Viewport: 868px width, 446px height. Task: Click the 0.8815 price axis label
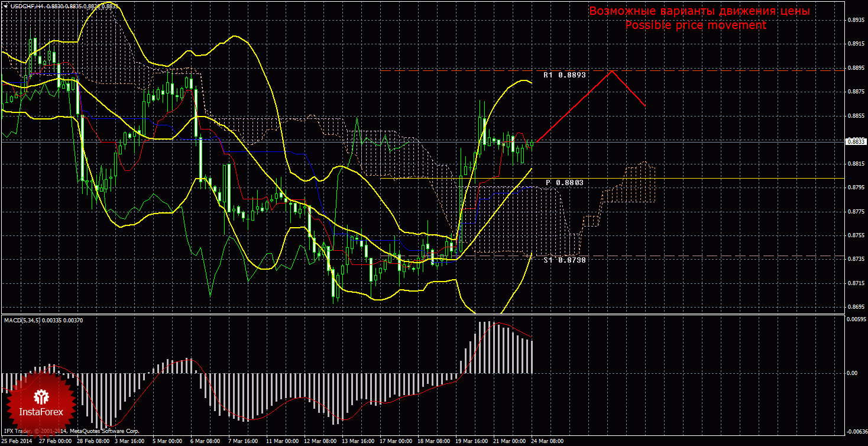coord(856,163)
